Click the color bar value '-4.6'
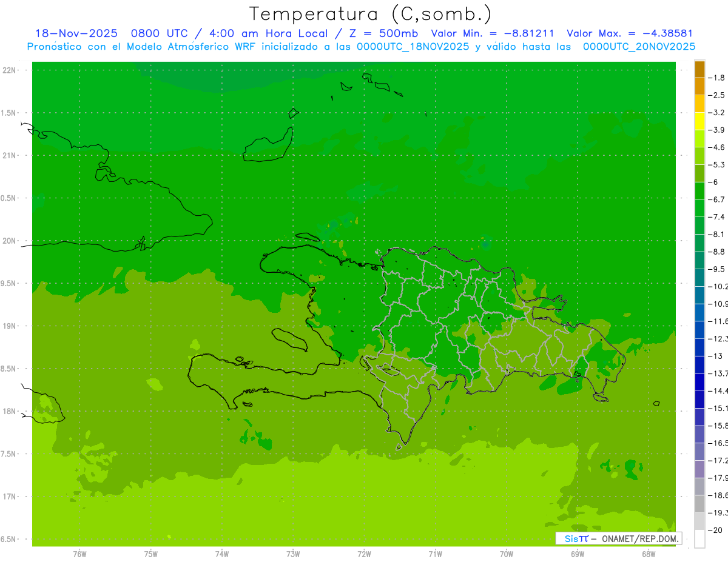Image resolution: width=728 pixels, height=562 pixels. 716,147
